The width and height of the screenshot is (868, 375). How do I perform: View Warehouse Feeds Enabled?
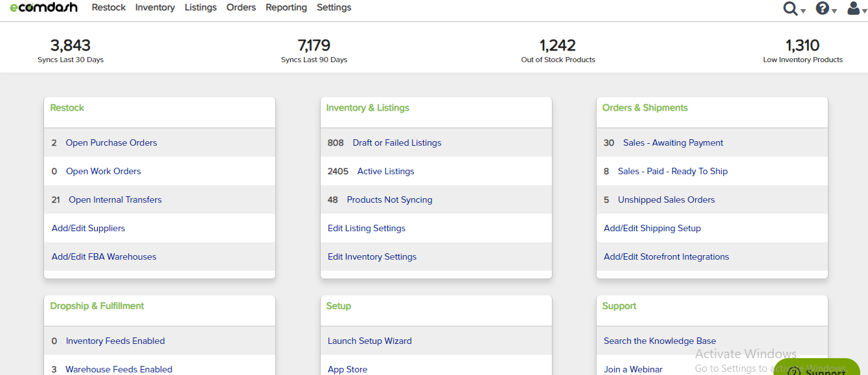click(119, 369)
